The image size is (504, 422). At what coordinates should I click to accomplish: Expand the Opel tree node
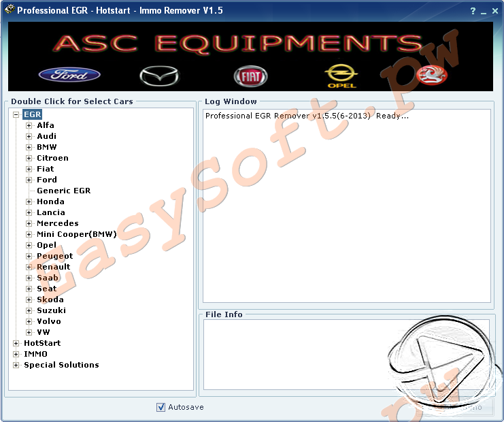coord(29,246)
